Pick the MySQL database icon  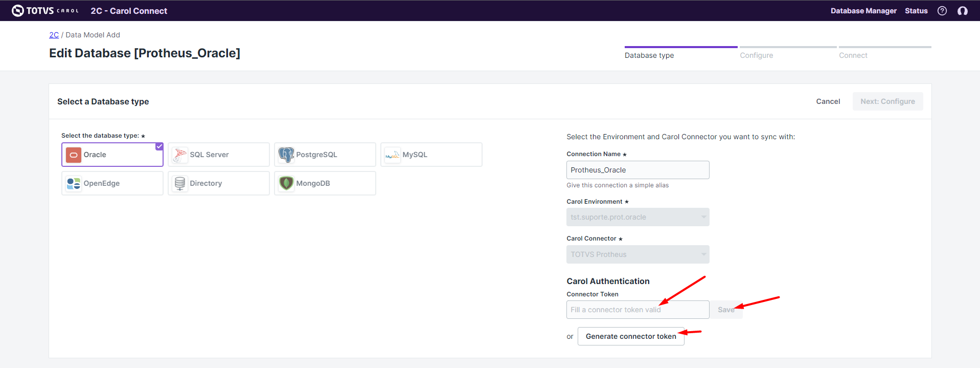click(x=392, y=155)
